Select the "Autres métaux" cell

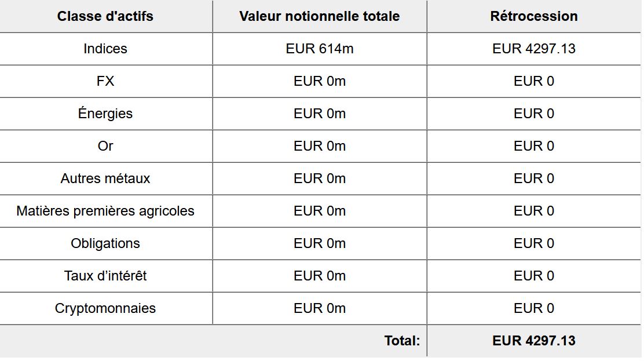click(x=105, y=178)
